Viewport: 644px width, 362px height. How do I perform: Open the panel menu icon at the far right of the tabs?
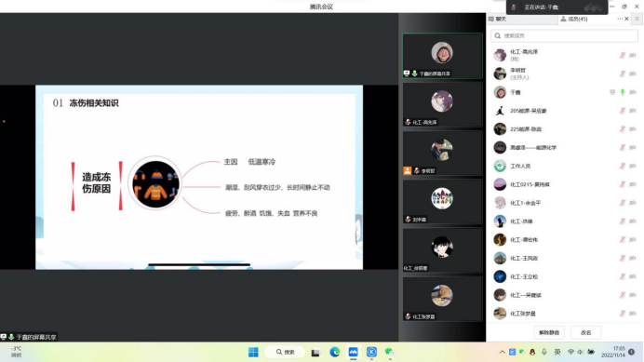pos(637,19)
